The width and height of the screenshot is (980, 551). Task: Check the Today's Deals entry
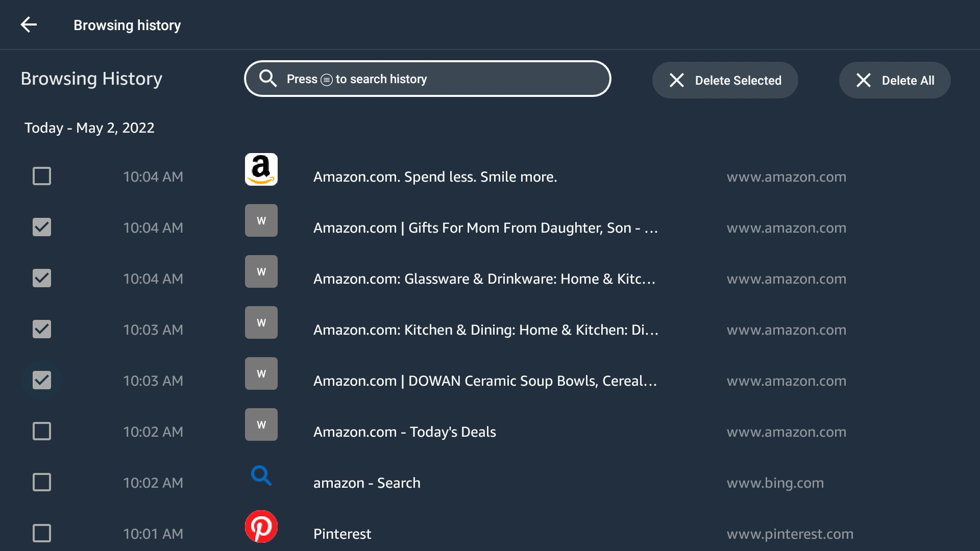[42, 431]
